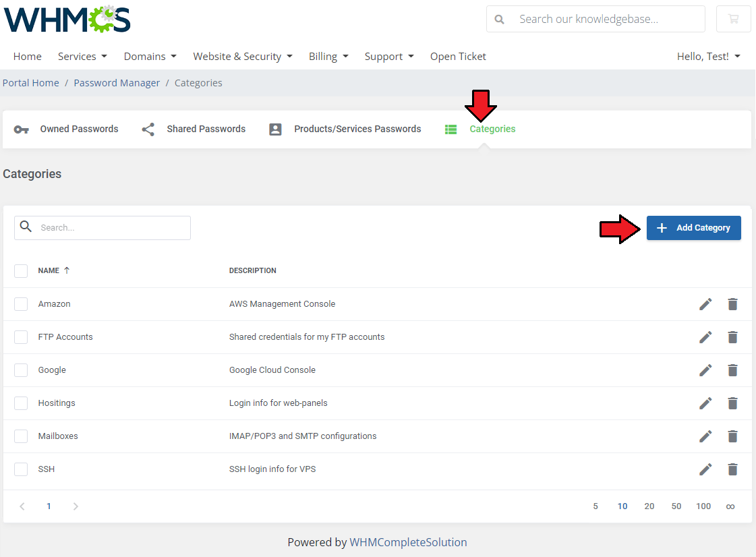Screen dimensions: 756x557
Task: Trash the Hositings category
Action: (x=732, y=403)
